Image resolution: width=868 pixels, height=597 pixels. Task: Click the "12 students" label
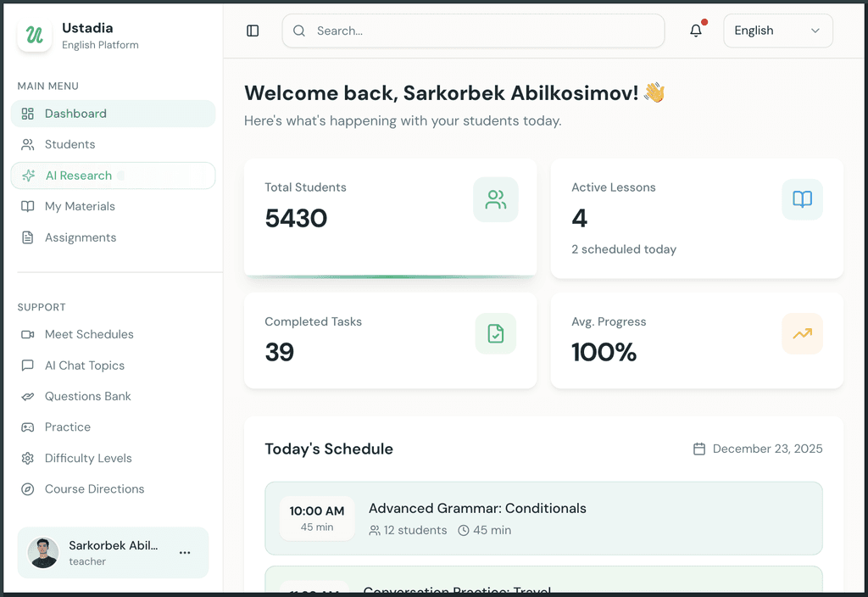tap(415, 531)
